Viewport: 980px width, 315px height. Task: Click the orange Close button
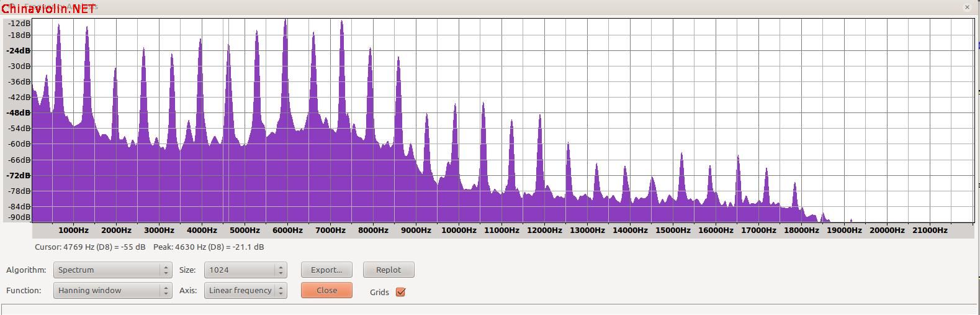(x=326, y=290)
